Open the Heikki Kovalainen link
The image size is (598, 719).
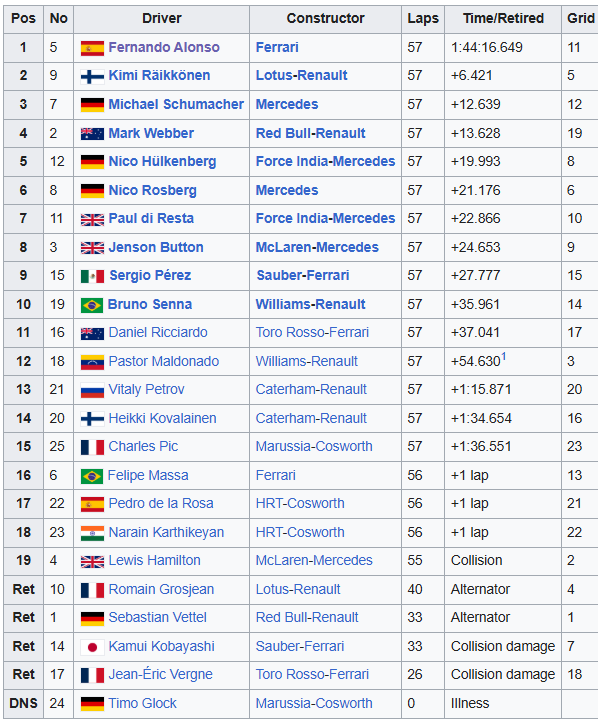click(x=162, y=418)
